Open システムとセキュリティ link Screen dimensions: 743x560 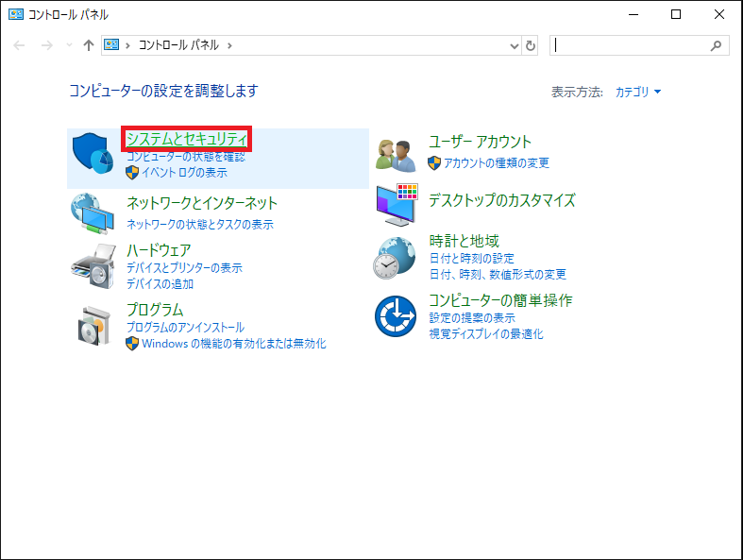(x=187, y=139)
